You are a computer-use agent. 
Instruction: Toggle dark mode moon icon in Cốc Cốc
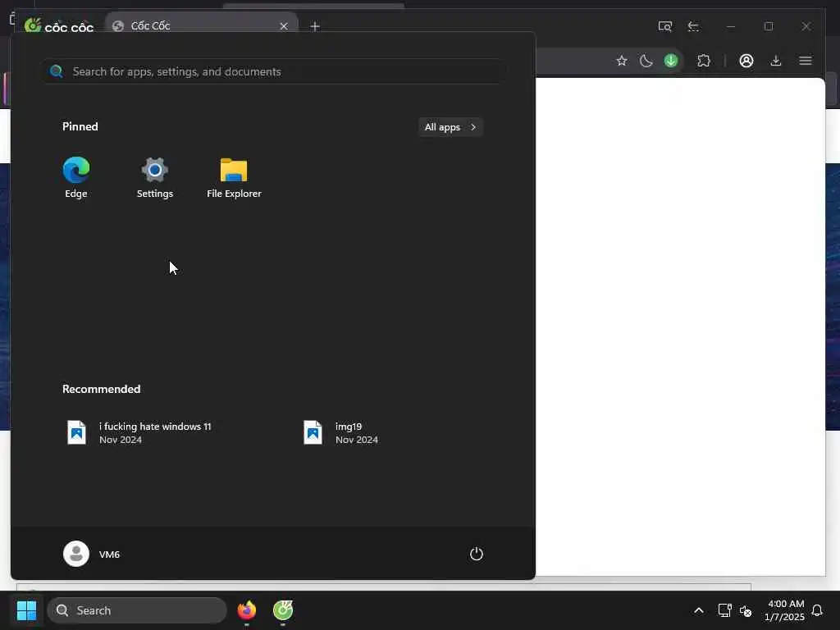pyautogui.click(x=646, y=61)
